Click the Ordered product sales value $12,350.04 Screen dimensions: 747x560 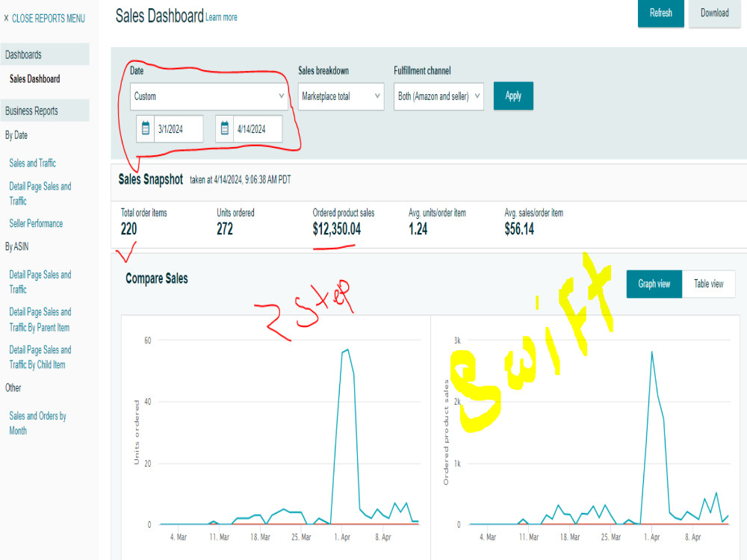[x=337, y=229]
